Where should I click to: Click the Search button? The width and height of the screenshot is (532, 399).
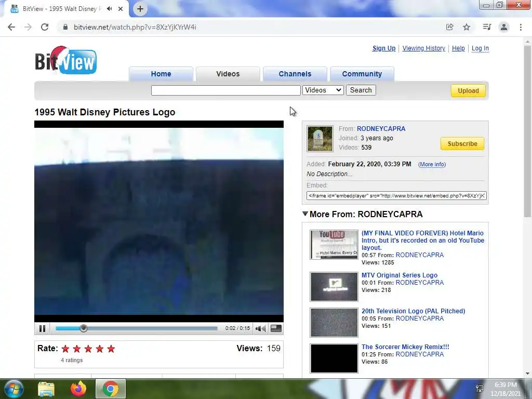361,90
